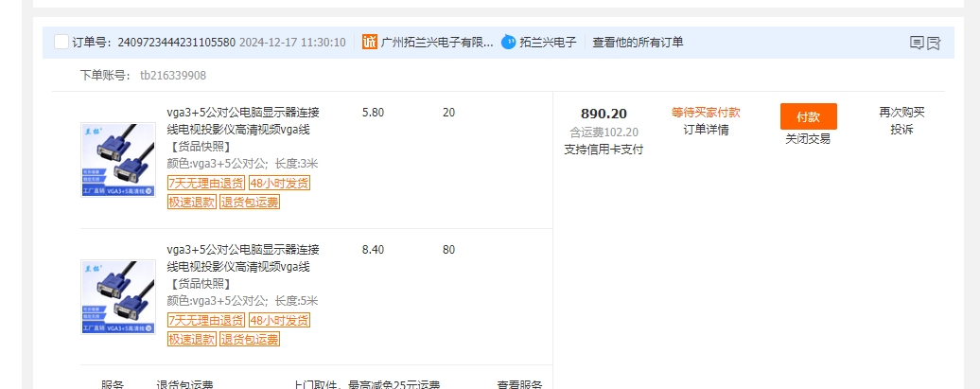
Task: Open 订单详情 order details
Action: (706, 130)
